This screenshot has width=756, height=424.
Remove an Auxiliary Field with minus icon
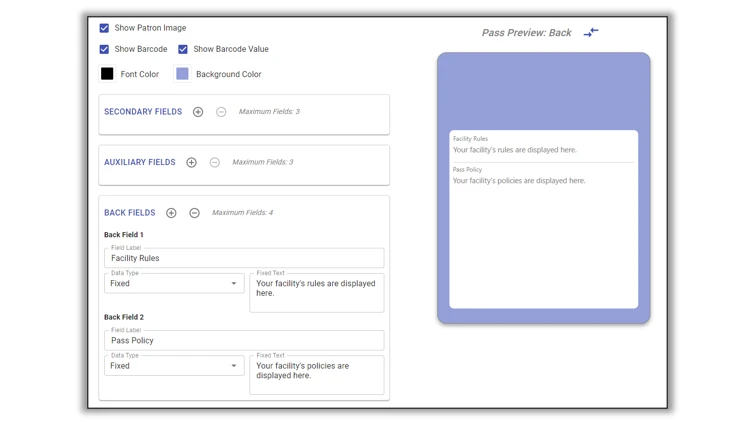click(214, 162)
